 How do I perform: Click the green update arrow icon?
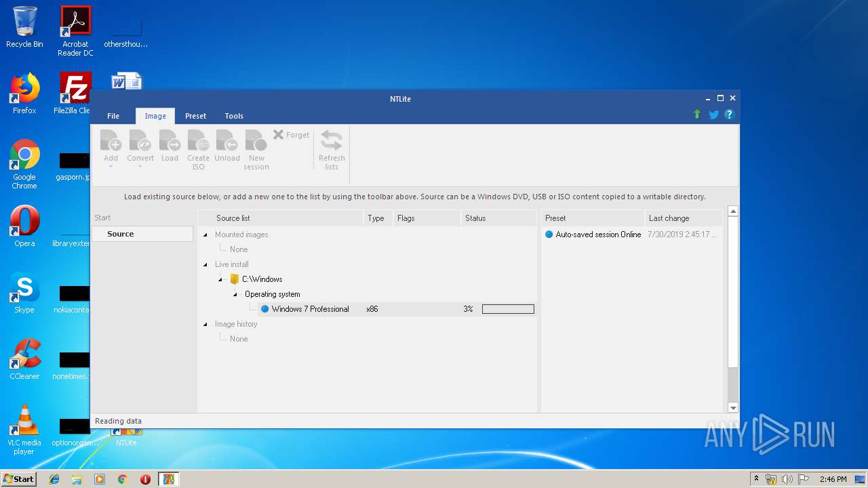[x=697, y=115]
